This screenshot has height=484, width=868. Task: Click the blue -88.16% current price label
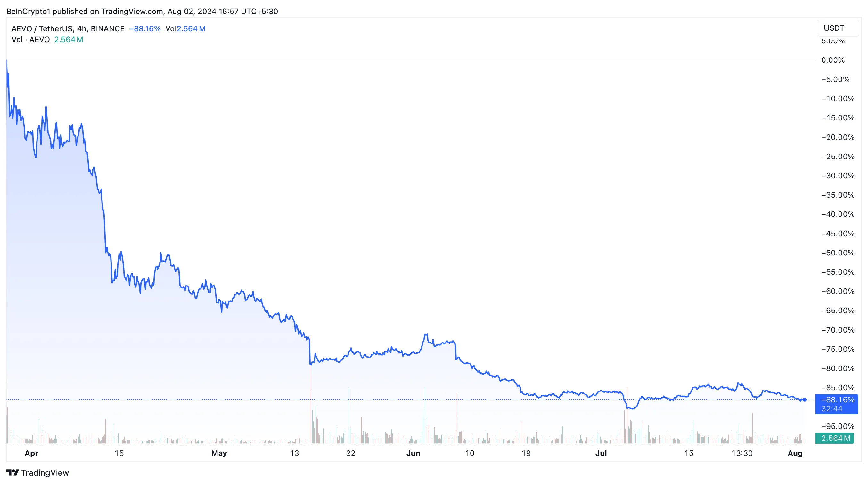point(838,400)
